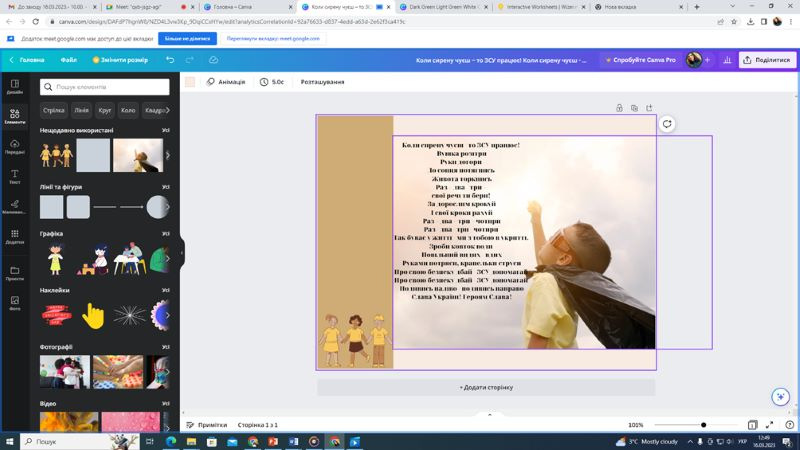Select the Круг filter chip
Image resolution: width=800 pixels, height=450 pixels.
point(105,110)
